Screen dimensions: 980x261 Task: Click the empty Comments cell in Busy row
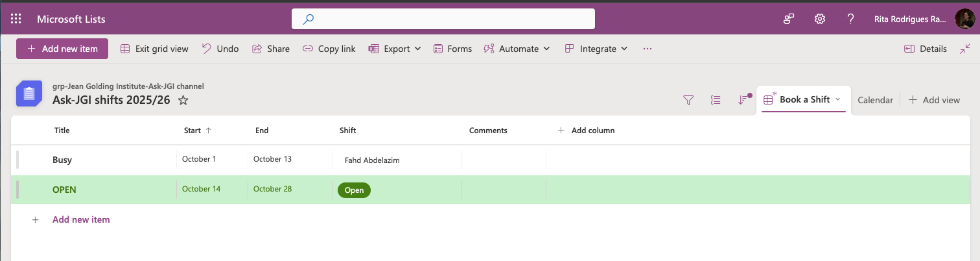pyautogui.click(x=504, y=160)
